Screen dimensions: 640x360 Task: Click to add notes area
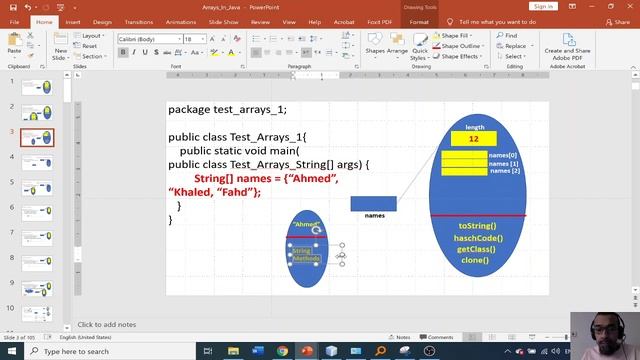(107, 324)
